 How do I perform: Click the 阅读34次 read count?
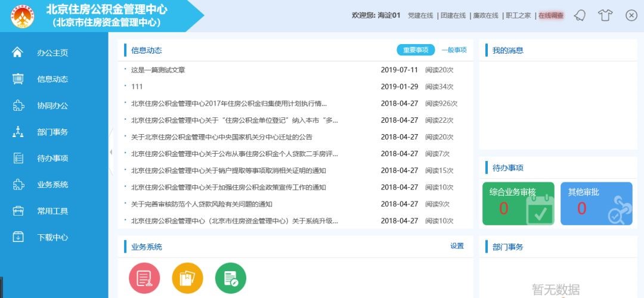click(x=439, y=86)
